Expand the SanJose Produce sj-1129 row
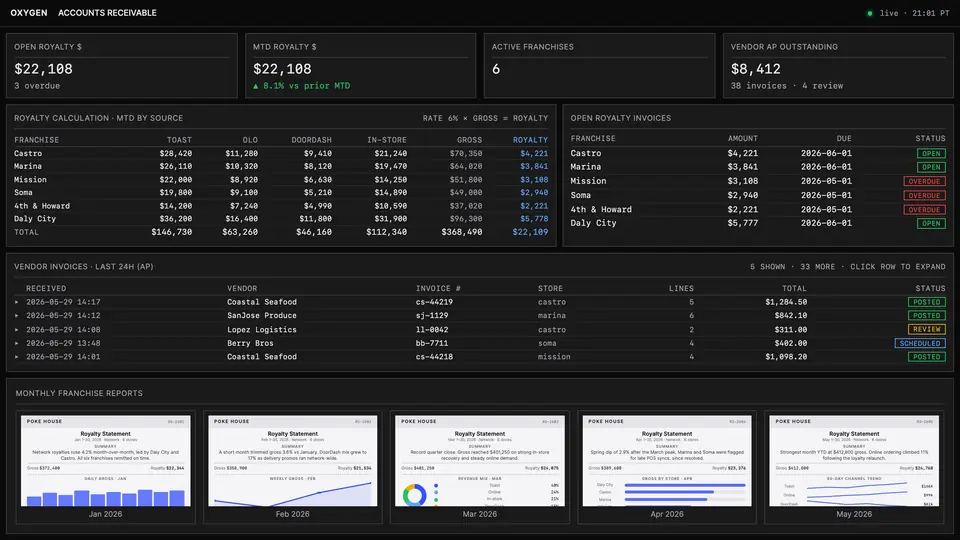960x540 pixels. point(480,315)
